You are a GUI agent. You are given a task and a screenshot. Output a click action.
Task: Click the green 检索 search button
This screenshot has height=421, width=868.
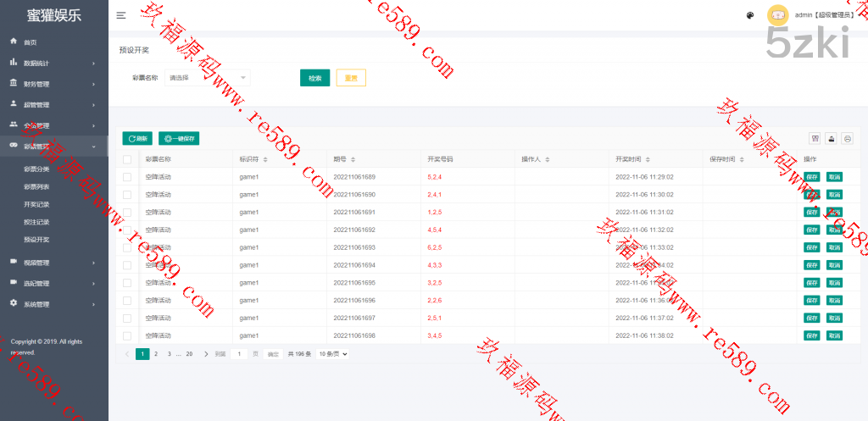click(314, 78)
